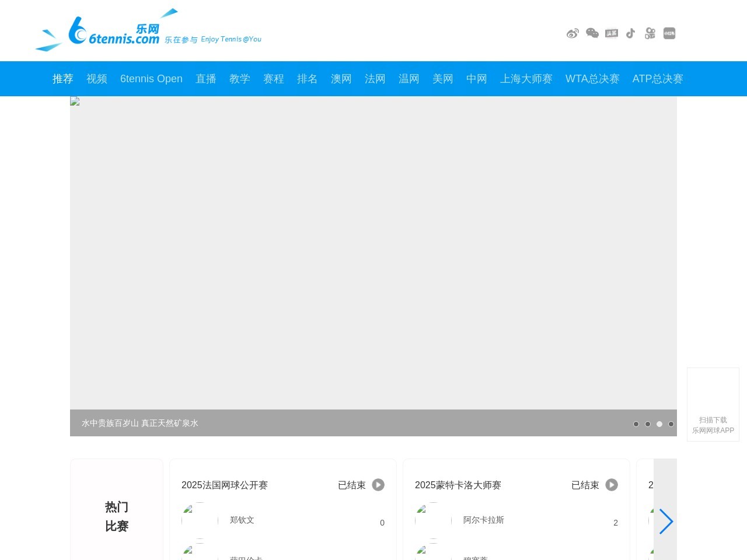
Task: Select the first carousel slide dot
Action: click(x=636, y=424)
